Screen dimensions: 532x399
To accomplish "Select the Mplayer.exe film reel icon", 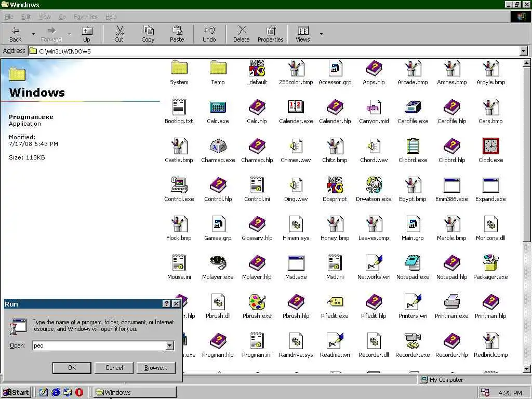I will (x=218, y=263).
